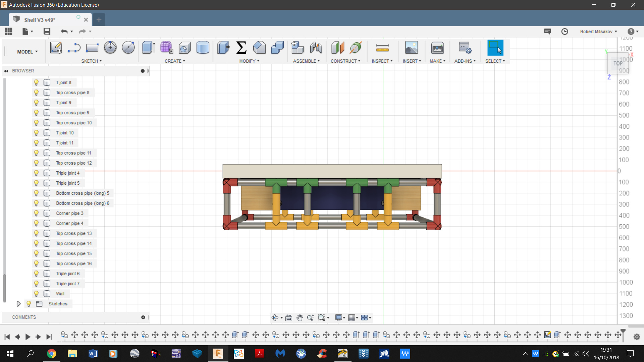Choose the Line sketch tool
Viewport: 644px width, 362px height.
[74, 48]
